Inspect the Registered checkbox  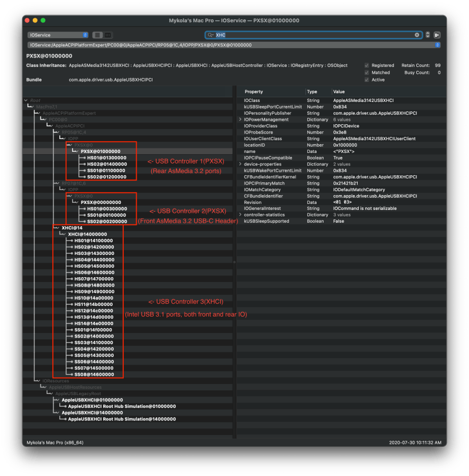click(x=367, y=65)
